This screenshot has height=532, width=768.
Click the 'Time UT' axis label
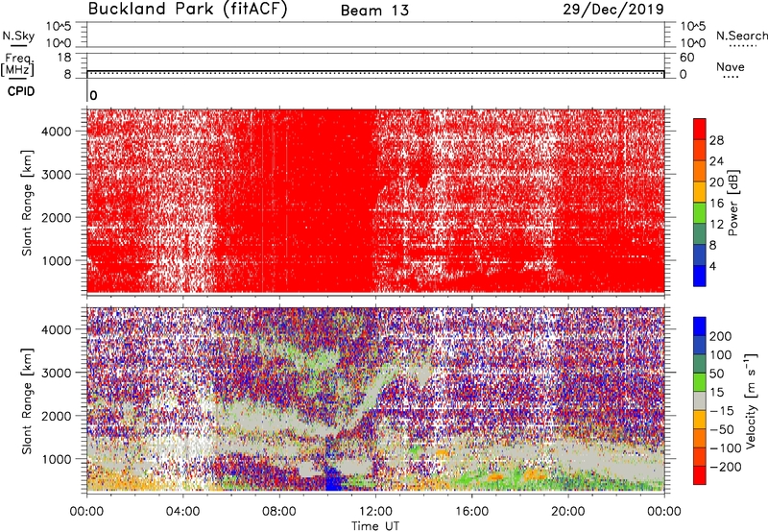(x=375, y=526)
